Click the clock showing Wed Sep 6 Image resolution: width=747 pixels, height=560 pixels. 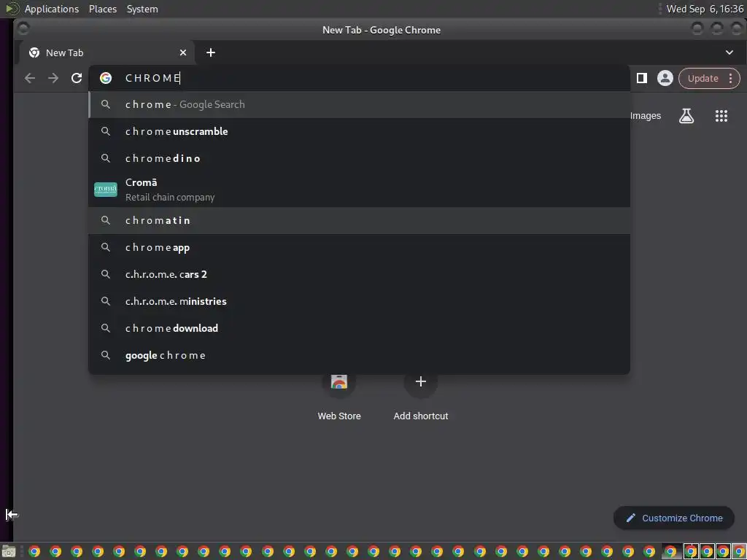pos(705,9)
